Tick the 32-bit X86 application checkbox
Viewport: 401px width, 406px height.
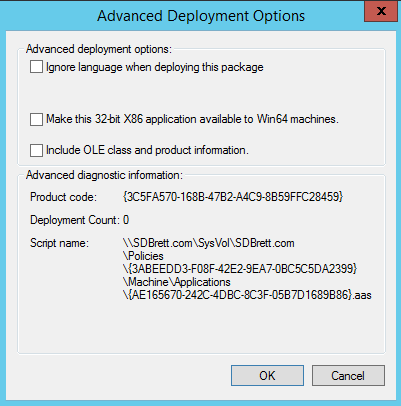[x=36, y=119]
